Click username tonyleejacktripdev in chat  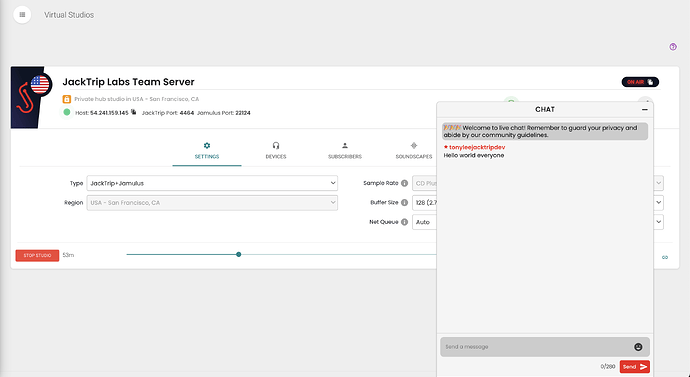point(477,147)
